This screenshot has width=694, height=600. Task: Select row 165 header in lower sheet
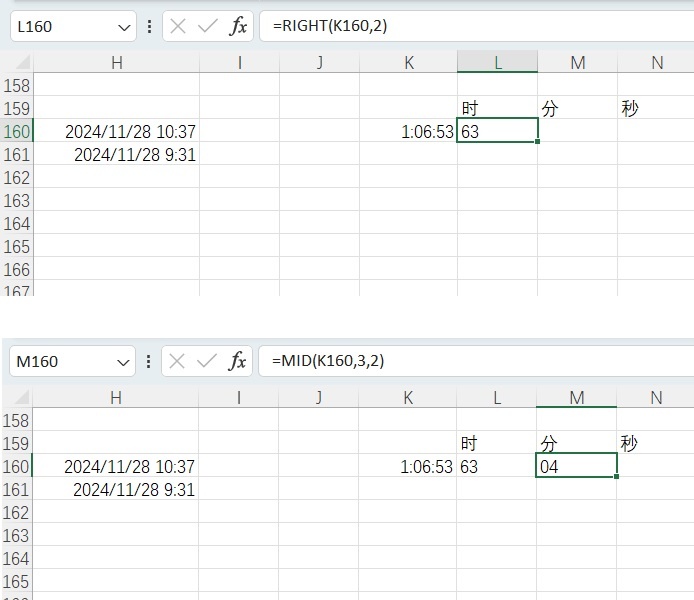point(16,581)
